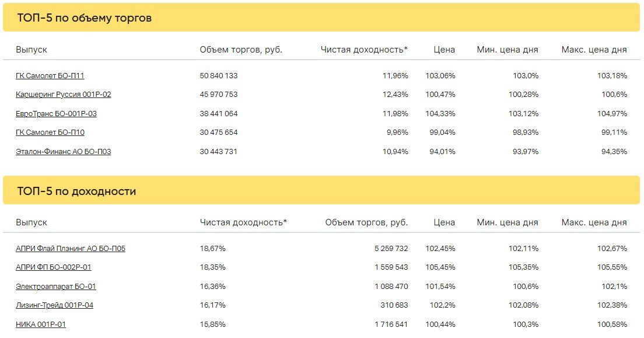The width and height of the screenshot is (644, 338).
Task: Open Эталон-Финанс АО БО-П03 bond link
Action: click(x=63, y=151)
